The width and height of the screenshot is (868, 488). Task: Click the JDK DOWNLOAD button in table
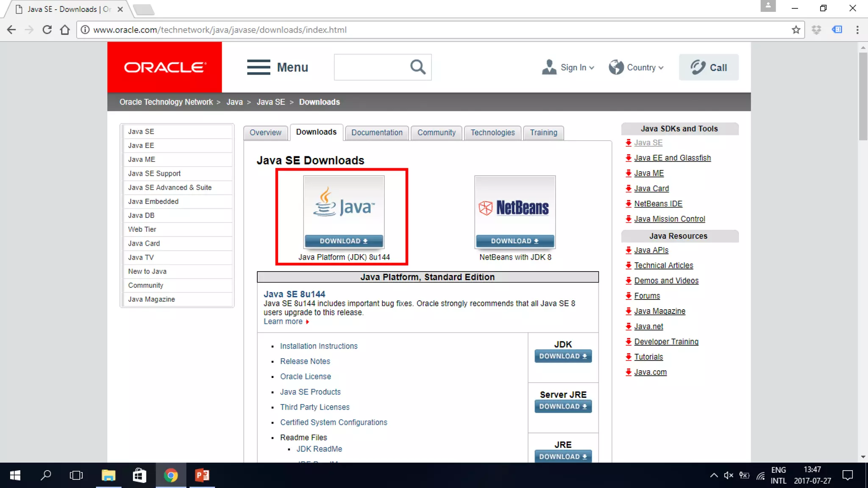[x=563, y=356]
